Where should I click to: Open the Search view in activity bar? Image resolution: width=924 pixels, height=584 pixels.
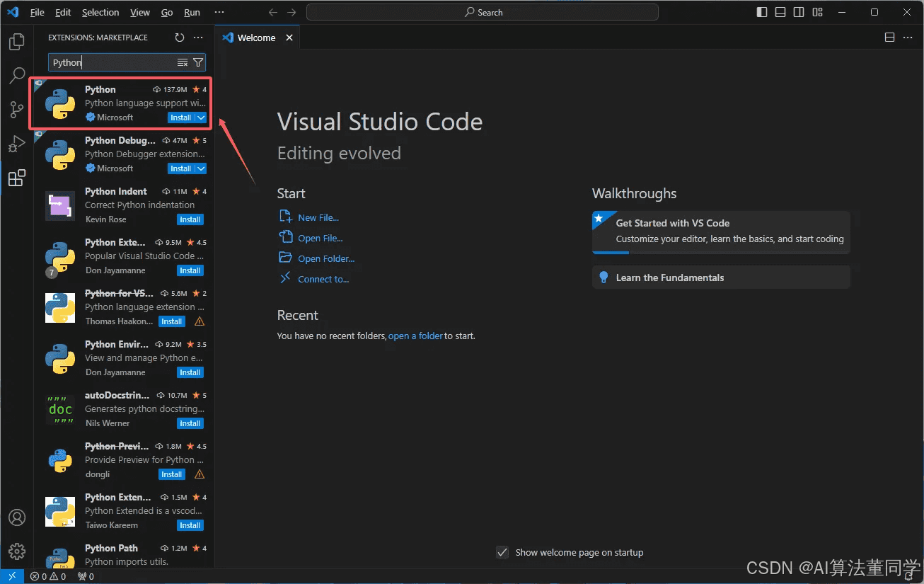point(17,76)
